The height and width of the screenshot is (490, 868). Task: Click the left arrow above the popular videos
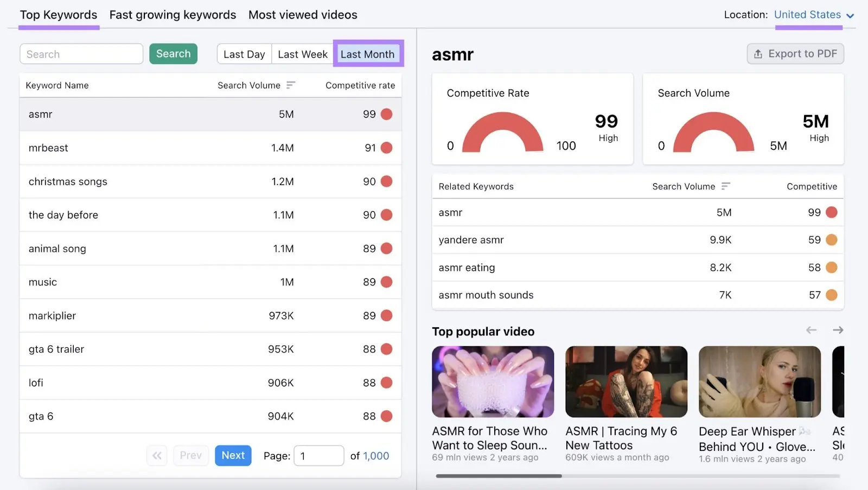tap(812, 329)
